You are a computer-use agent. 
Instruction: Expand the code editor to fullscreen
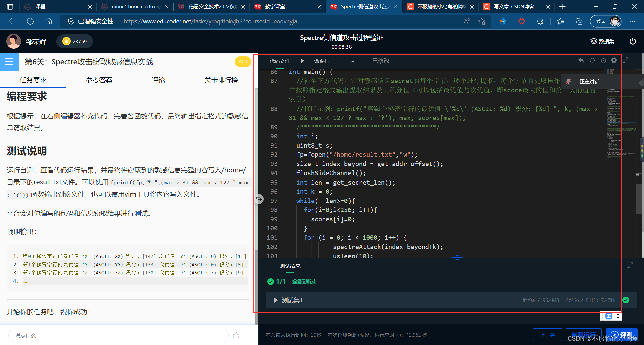(626, 60)
